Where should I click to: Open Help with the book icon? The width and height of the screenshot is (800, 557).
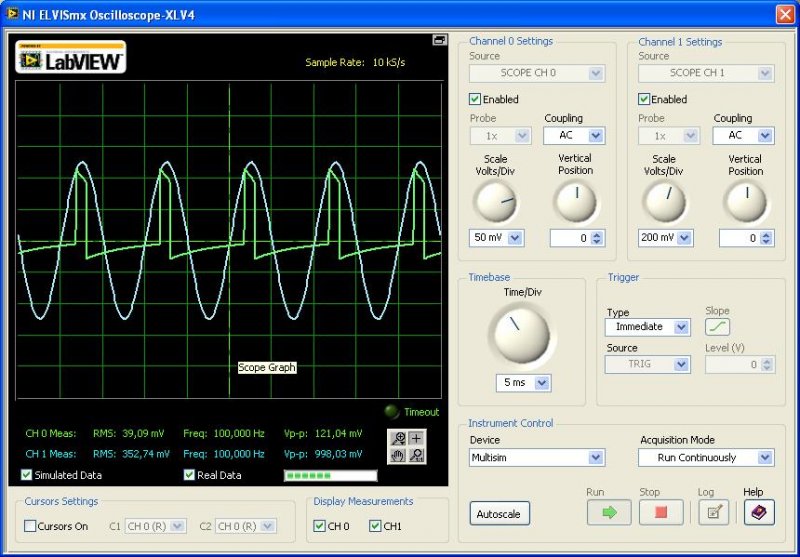point(759,512)
